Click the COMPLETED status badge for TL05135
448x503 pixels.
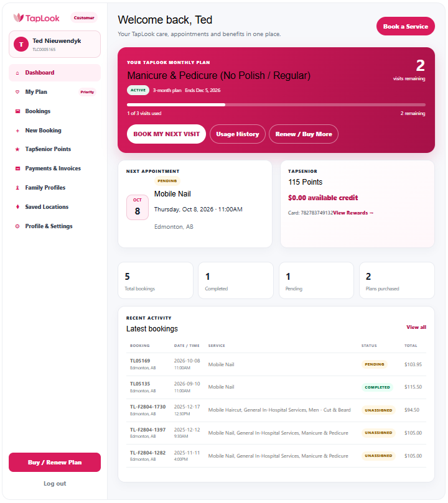click(377, 387)
